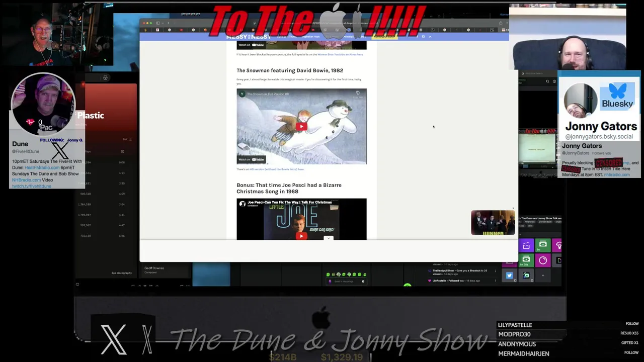Select the track with 902,348 plays

tap(103, 194)
